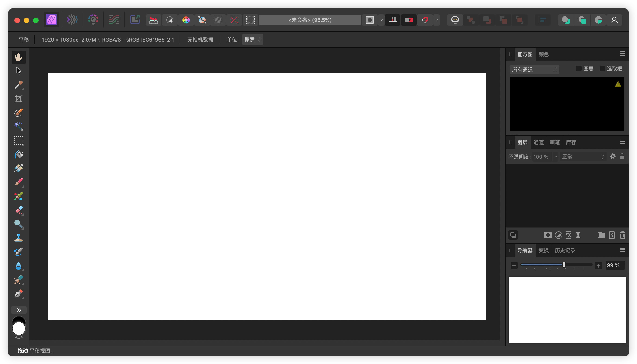Viewport: 637px width, 364px height.
Task: Select the Paint Brush tool
Action: coord(19,182)
